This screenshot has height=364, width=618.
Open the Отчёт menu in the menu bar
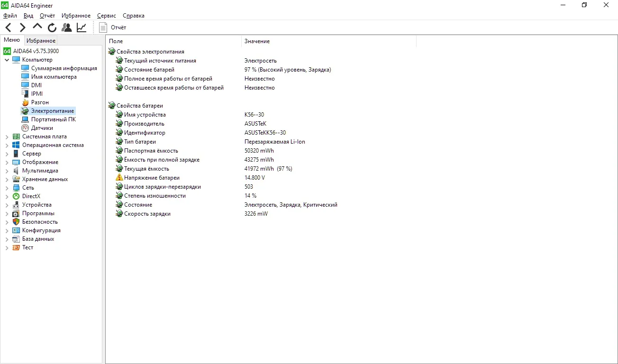[47, 16]
